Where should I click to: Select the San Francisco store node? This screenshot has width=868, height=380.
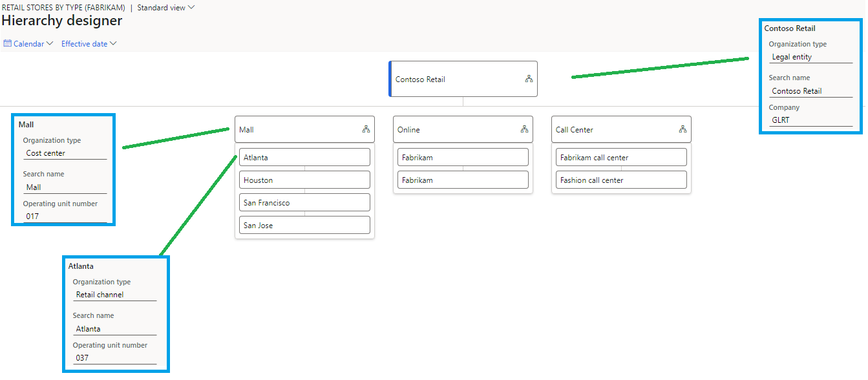click(x=304, y=202)
